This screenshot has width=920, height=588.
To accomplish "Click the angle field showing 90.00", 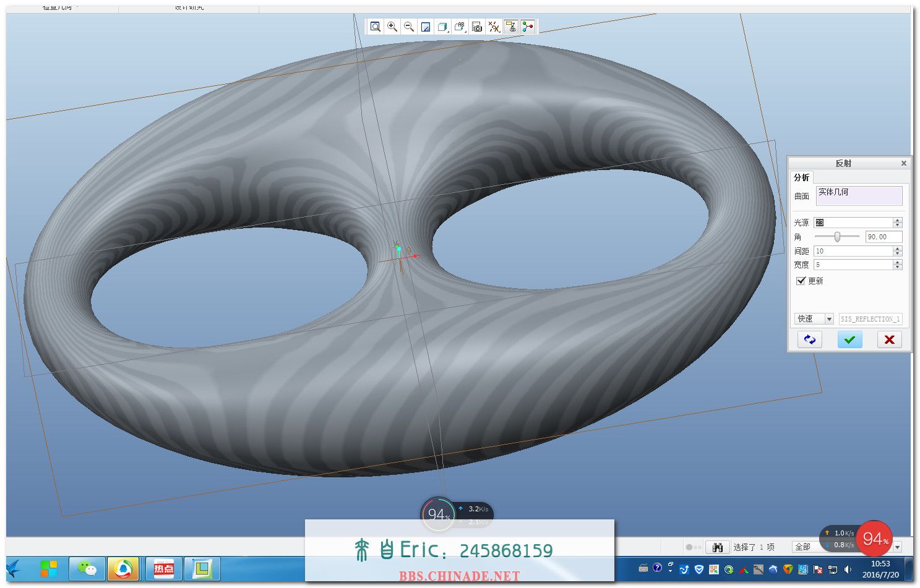I will point(883,237).
